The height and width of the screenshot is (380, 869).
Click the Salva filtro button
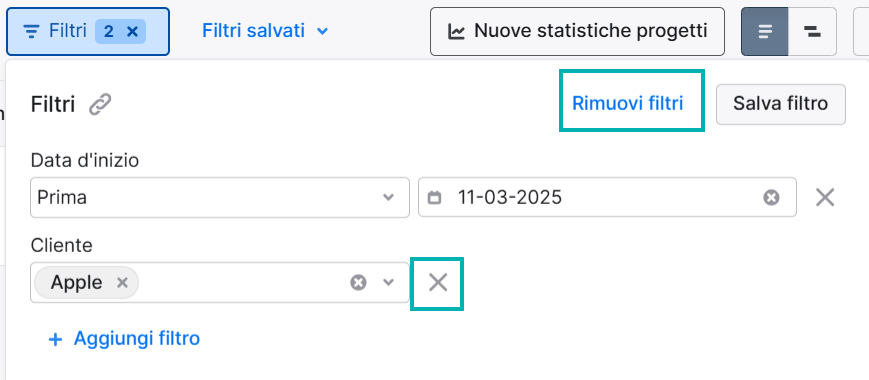coord(780,104)
